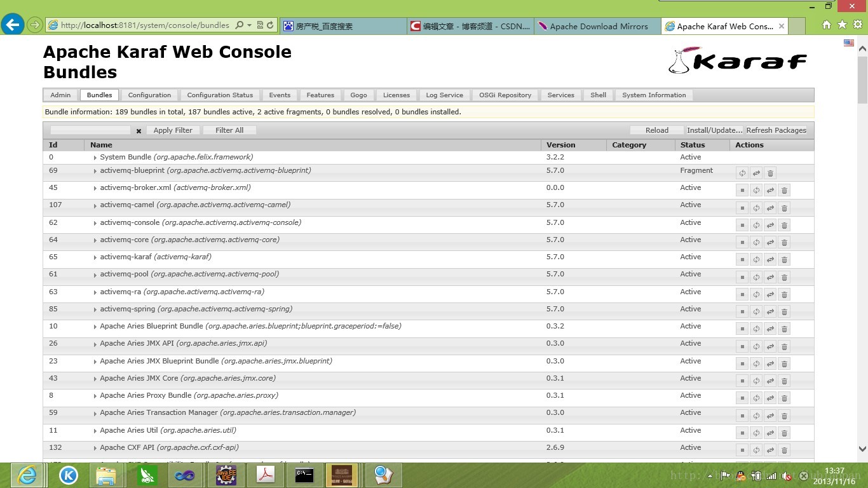Expand details for activemq-spring row
This screenshot has height=488, width=868.
coord(95,309)
